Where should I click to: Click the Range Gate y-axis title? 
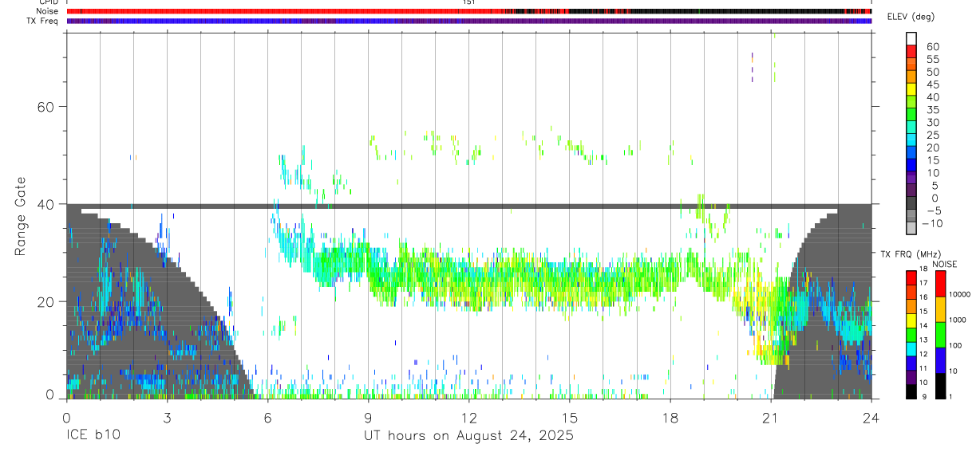click(21, 216)
